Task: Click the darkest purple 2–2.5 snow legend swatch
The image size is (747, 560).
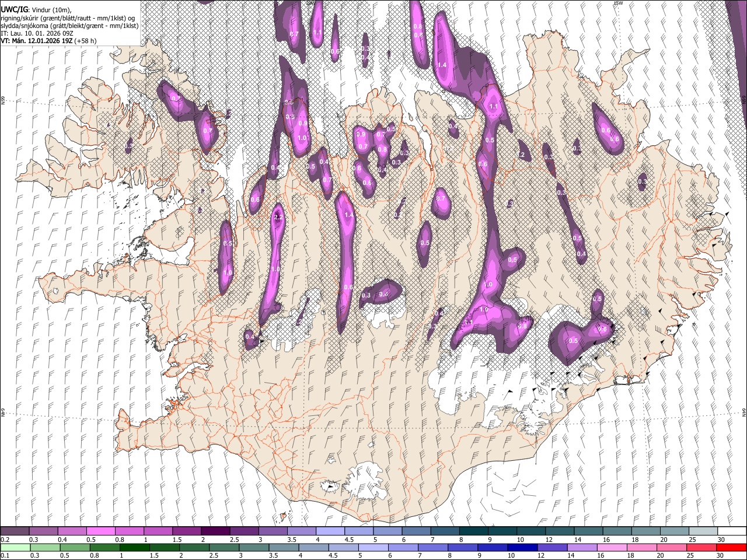Action: [x=215, y=531]
